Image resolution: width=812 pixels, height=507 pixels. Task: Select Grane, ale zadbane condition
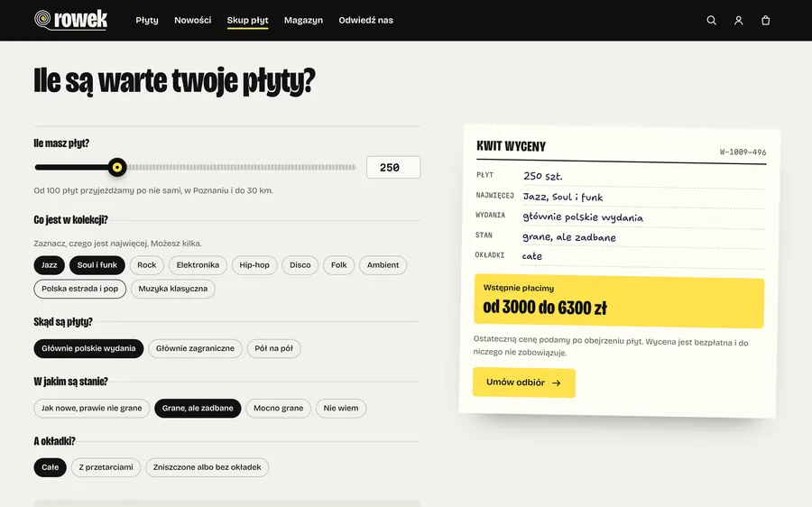point(198,408)
